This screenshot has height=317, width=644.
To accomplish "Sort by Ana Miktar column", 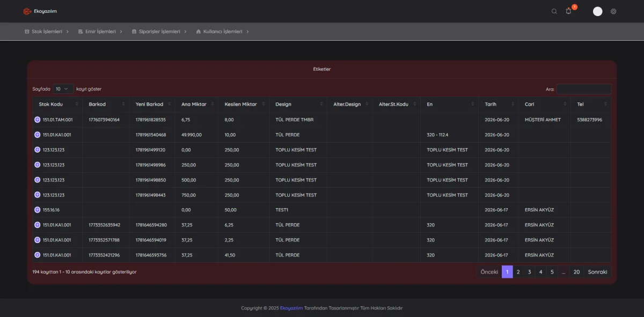I will tap(196, 104).
